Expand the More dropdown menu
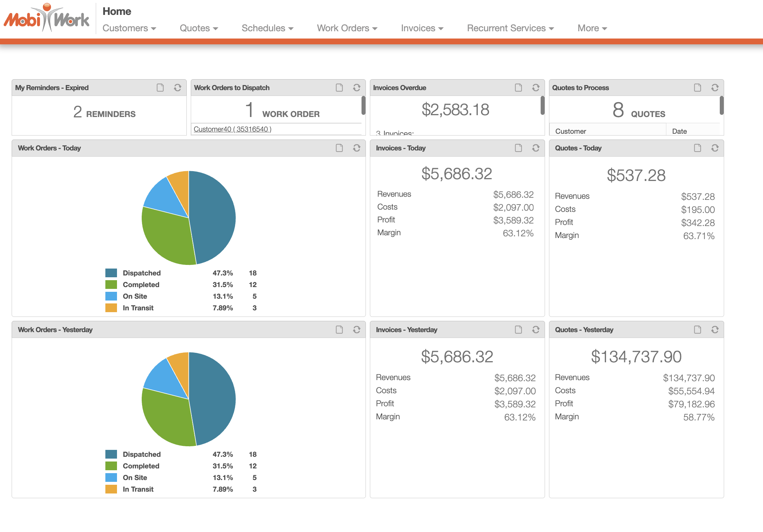763x532 pixels. click(592, 28)
